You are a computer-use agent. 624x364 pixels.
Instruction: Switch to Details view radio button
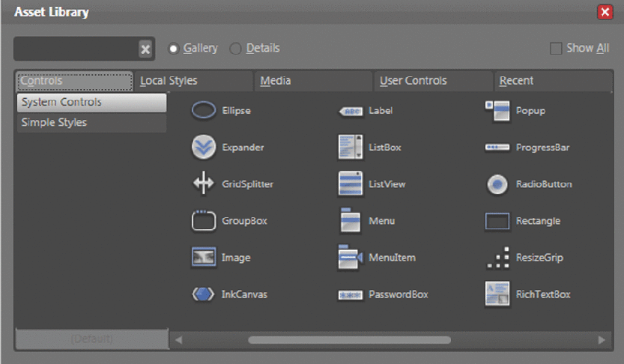coord(236,49)
